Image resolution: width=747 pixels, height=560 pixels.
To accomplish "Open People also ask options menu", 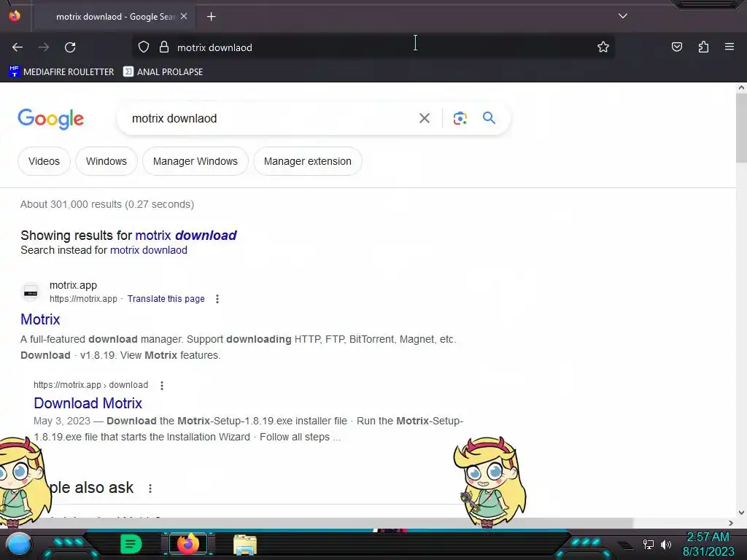I will tap(150, 489).
